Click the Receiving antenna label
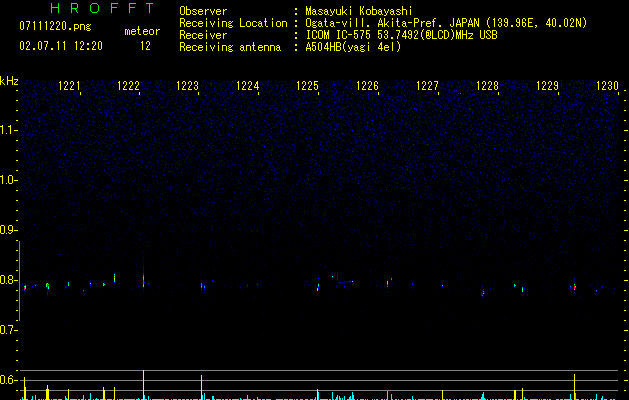Image resolution: width=629 pixels, height=400 pixels. click(x=230, y=47)
